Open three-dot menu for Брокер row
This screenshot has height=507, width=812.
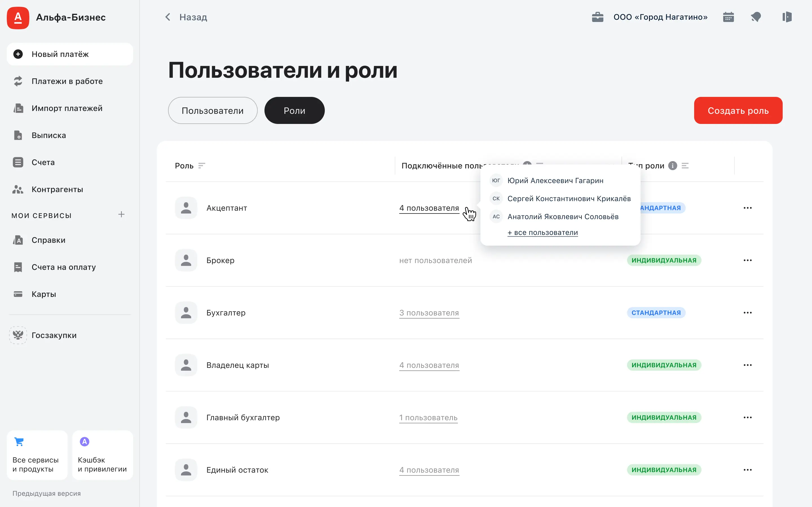click(747, 260)
